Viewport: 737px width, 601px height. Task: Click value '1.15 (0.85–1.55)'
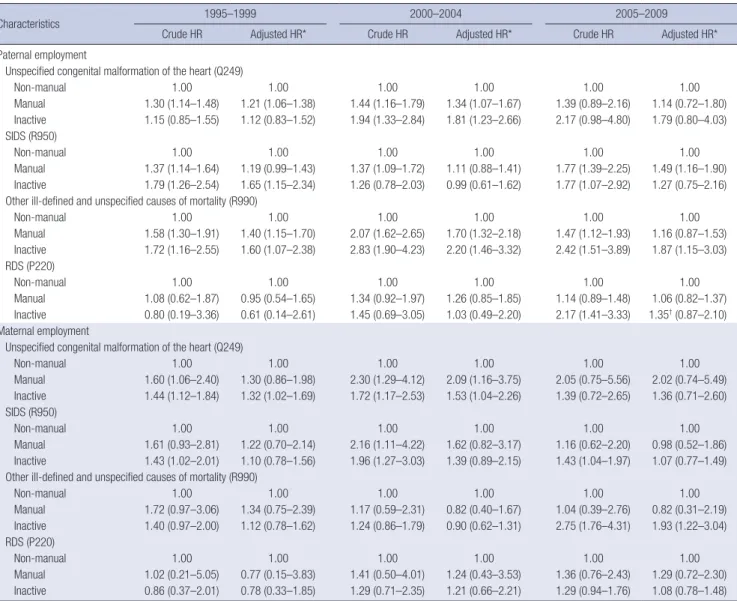[182, 120]
